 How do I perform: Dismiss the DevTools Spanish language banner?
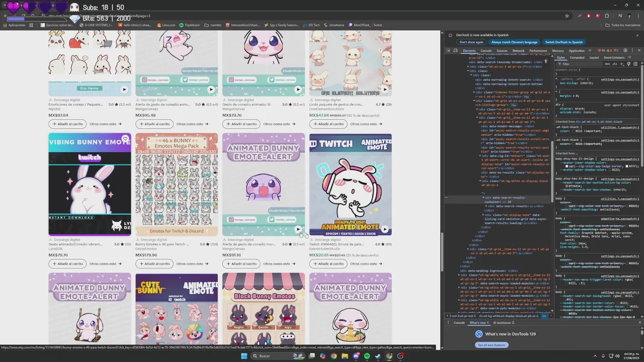pyautogui.click(x=637, y=35)
